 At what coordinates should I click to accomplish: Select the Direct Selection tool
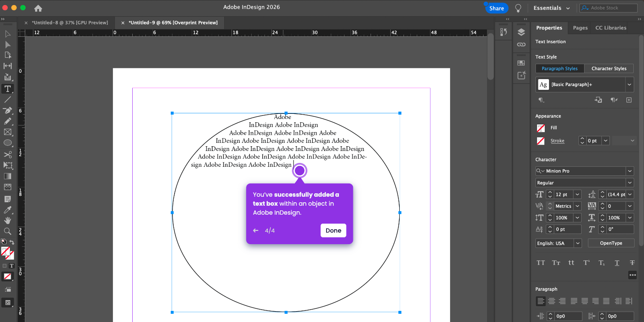click(x=8, y=44)
